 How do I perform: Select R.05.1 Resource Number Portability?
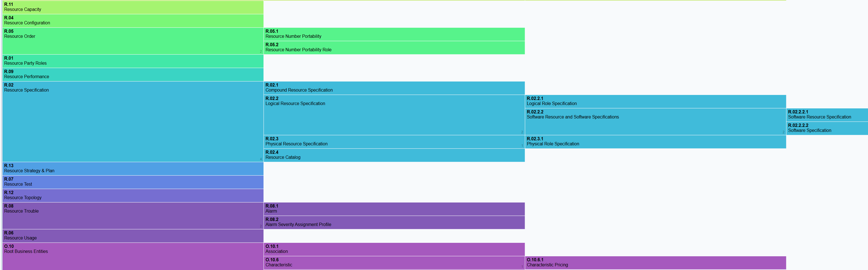394,34
